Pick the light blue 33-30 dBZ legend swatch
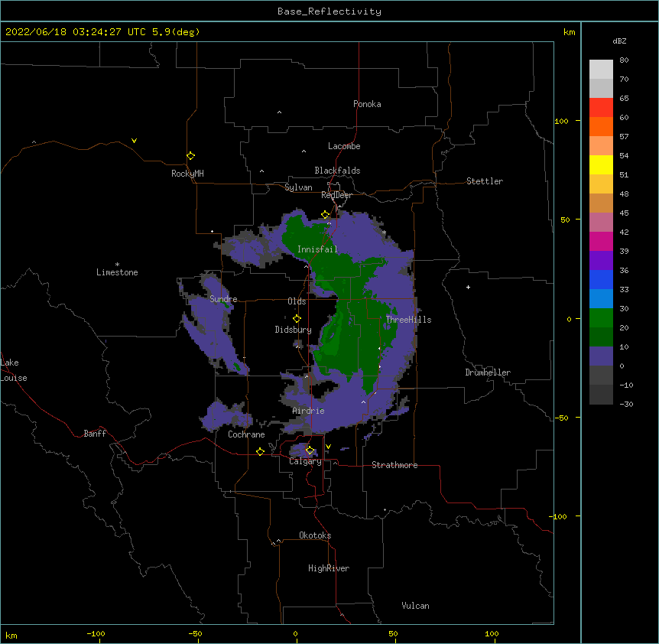Screen dimensions: 659x644 click(601, 299)
